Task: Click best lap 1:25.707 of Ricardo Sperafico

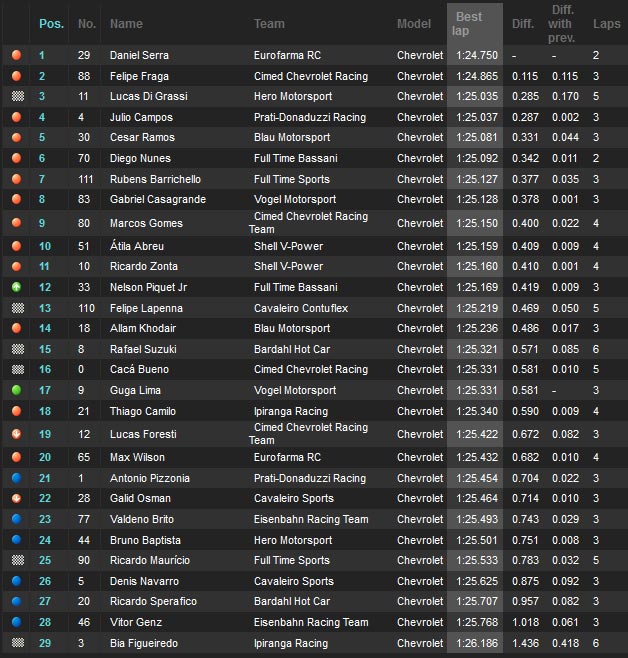Action: [477, 601]
